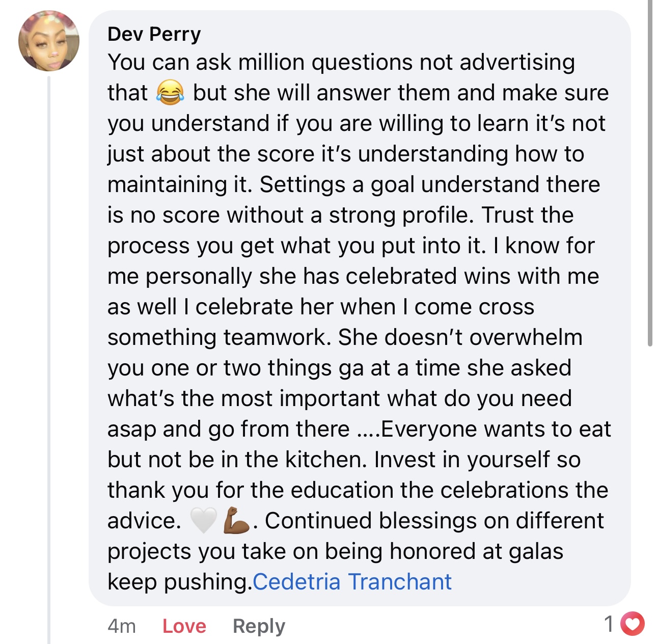Click the laughing tears emoji
657x644 pixels.
coord(170,93)
